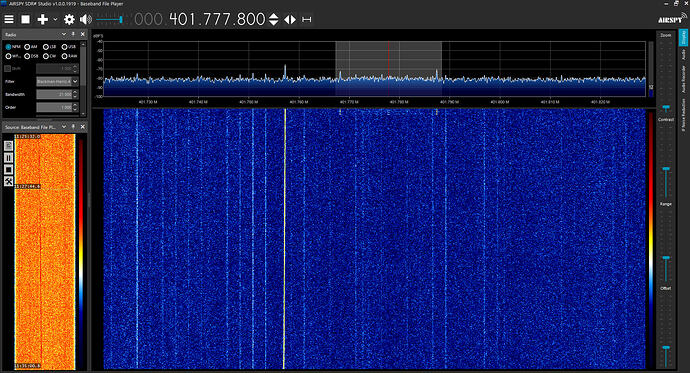Screen dimensions: 690x373
Task: Click the left-right tuning style arrows icon
Action: 290,19
